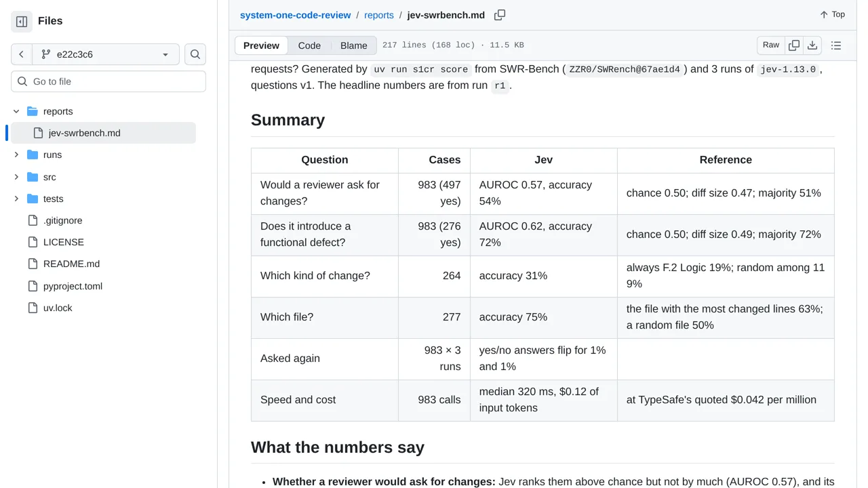This screenshot has width=868, height=488.
Task: Click the 'accuracy 75%' table cell
Action: click(544, 317)
